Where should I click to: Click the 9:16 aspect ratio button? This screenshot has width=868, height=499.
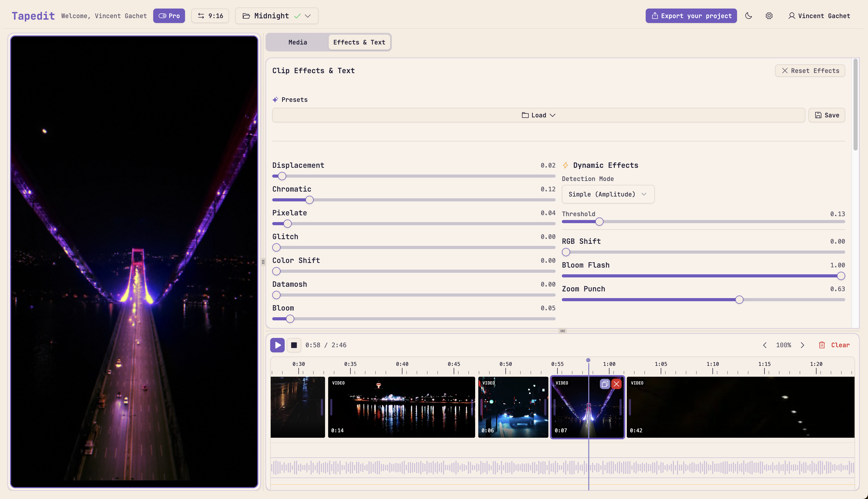pos(210,16)
